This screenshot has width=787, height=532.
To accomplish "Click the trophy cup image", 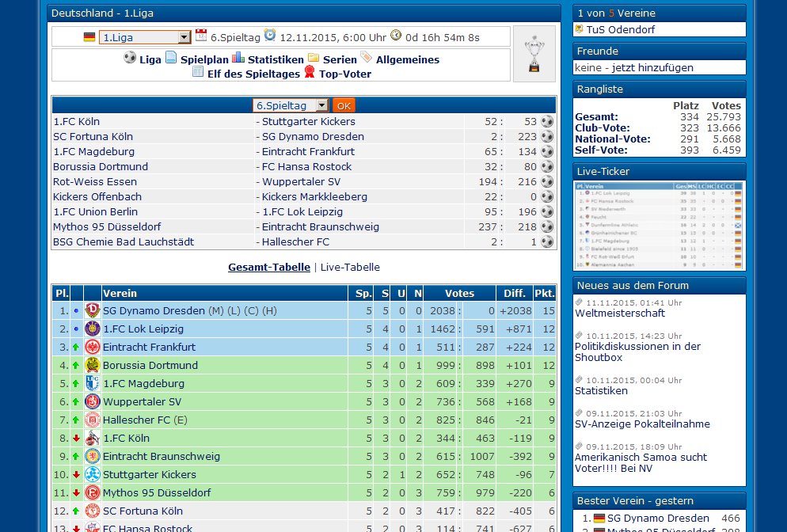I will point(534,54).
